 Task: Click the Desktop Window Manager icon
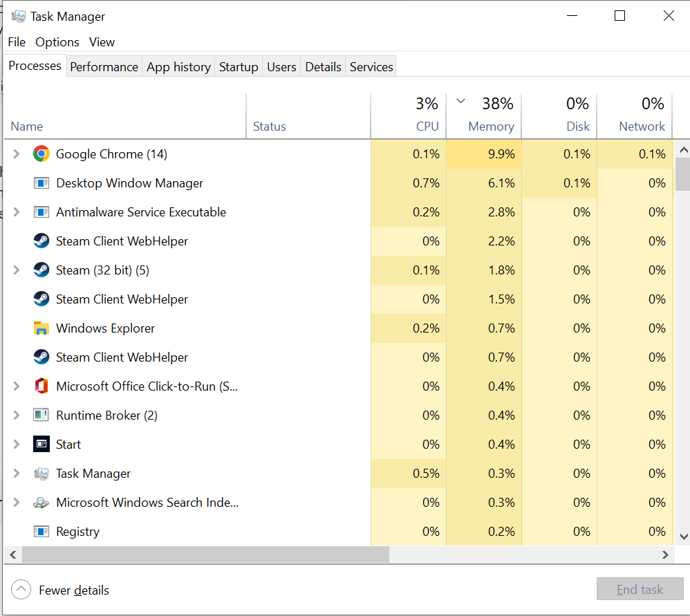coord(41,183)
